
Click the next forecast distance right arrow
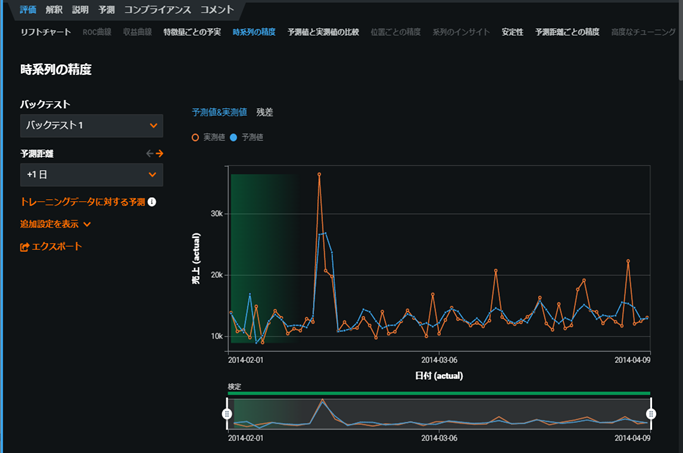tap(159, 153)
